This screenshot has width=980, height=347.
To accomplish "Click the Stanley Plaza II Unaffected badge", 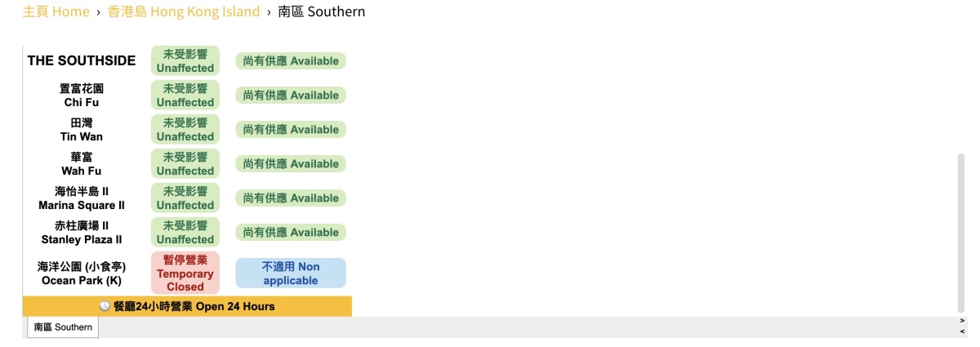I will [x=185, y=232].
